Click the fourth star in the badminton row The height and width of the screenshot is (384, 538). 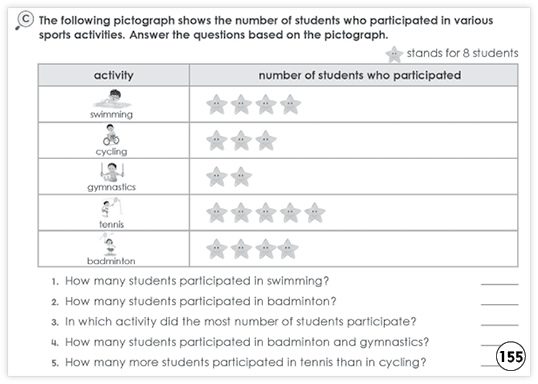point(288,249)
